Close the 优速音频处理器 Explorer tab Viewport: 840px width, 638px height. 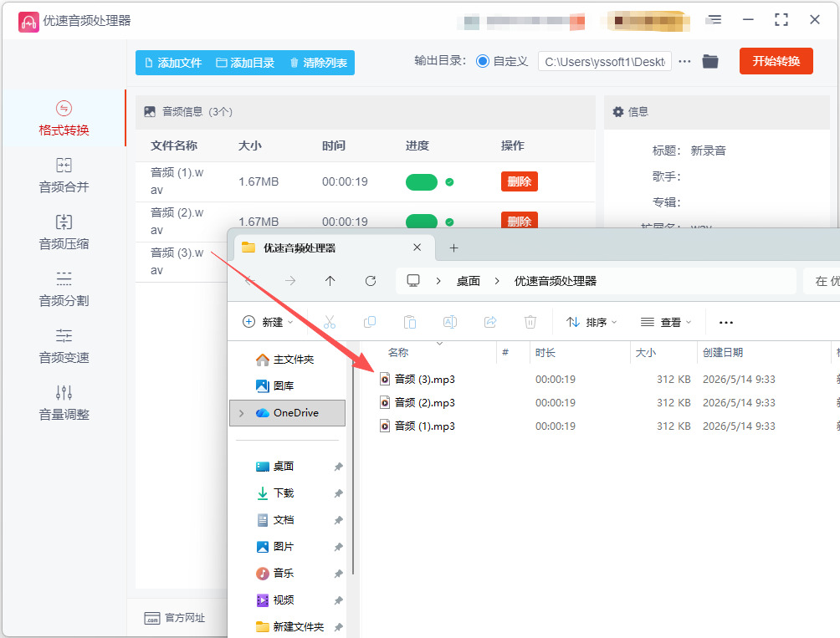click(417, 248)
